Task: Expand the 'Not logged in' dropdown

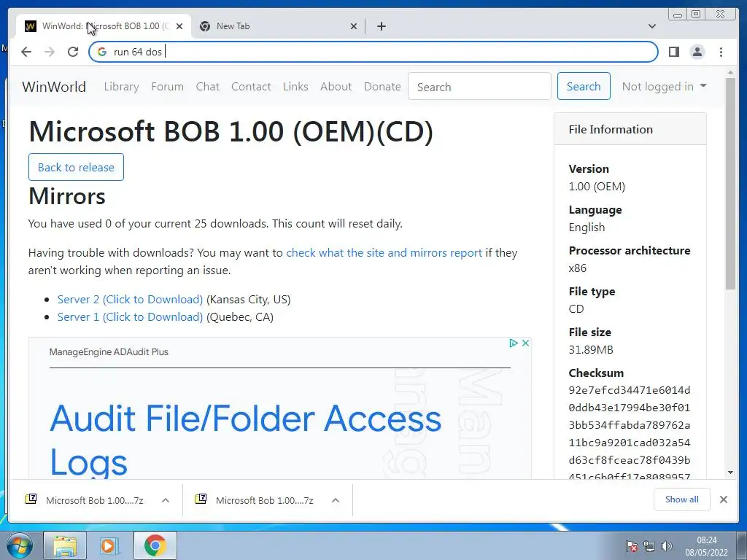Action: click(664, 86)
